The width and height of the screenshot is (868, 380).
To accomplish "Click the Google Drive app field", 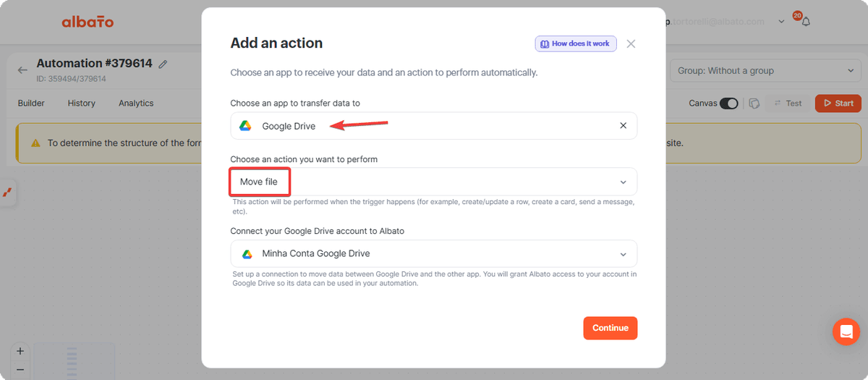I will (434, 126).
